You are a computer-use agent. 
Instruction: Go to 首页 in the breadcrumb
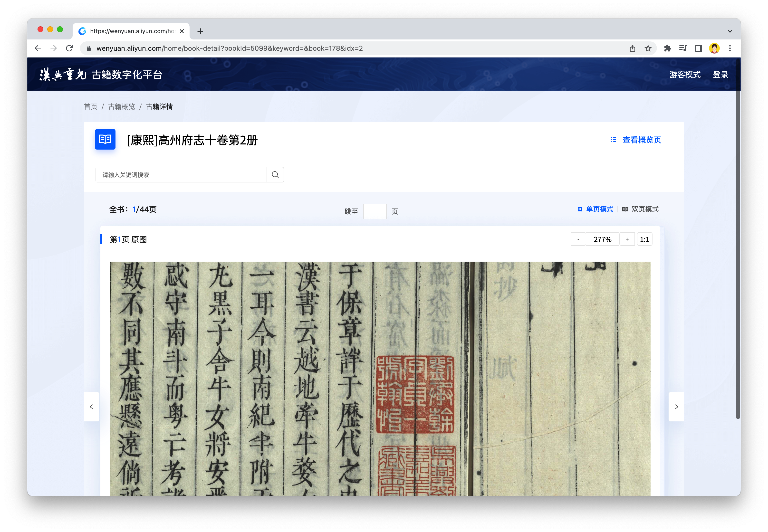pos(91,107)
